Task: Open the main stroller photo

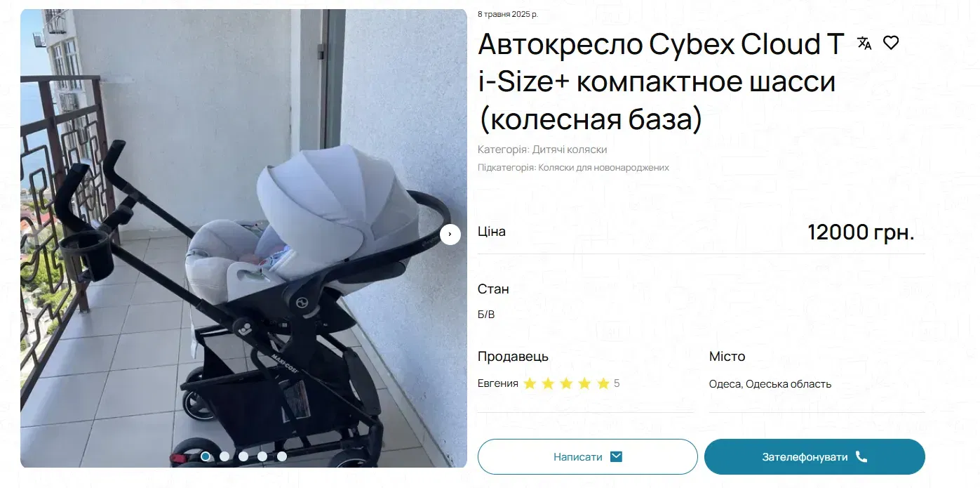Action: coord(243,238)
